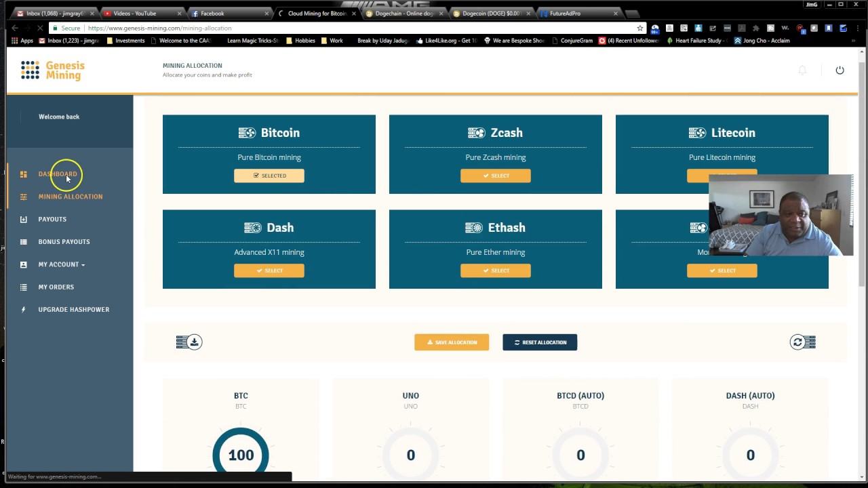The height and width of the screenshot is (488, 868).
Task: Switch to the Inbox Gmail tab
Action: pyautogui.click(x=54, y=14)
